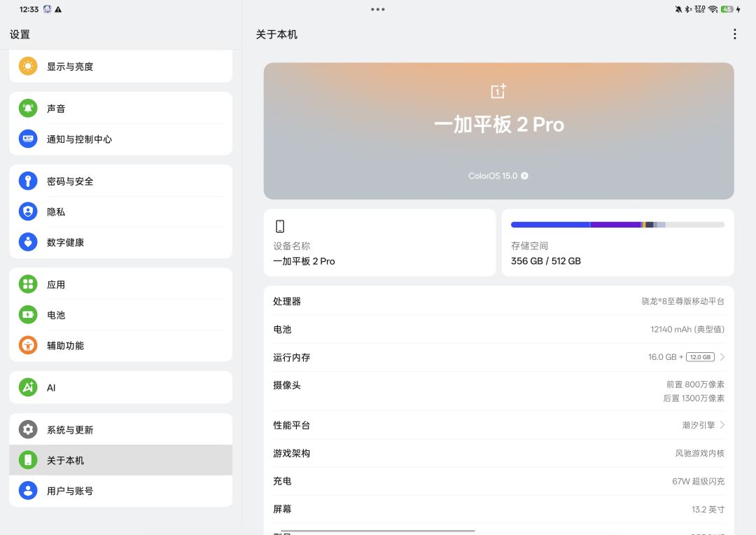
Task: Tap the 一加平板 2 Pro banner title
Action: click(x=498, y=125)
